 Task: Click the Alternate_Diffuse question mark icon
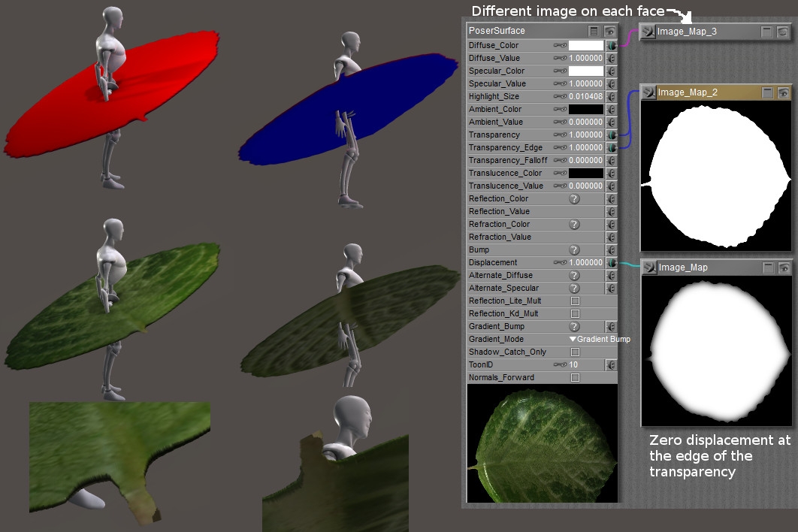coord(575,276)
